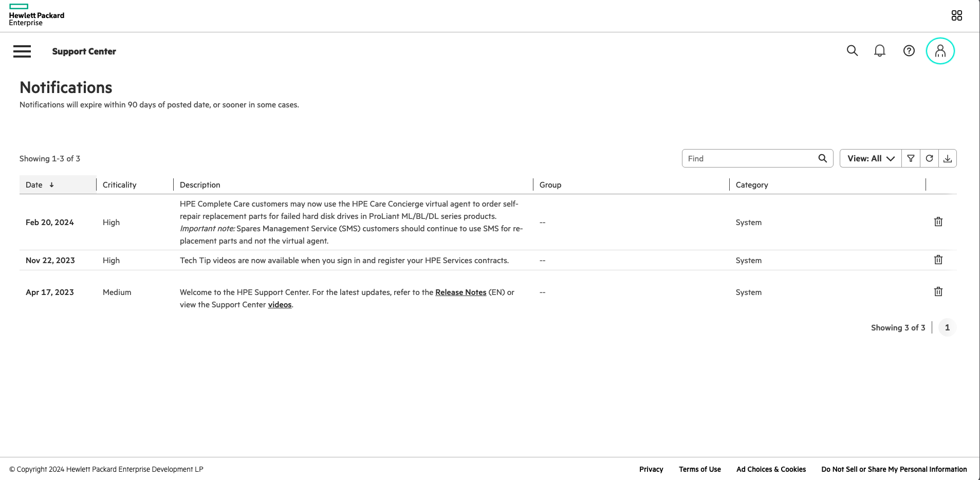Open the apps grid launcher
The height and width of the screenshot is (480, 980).
pyautogui.click(x=956, y=15)
